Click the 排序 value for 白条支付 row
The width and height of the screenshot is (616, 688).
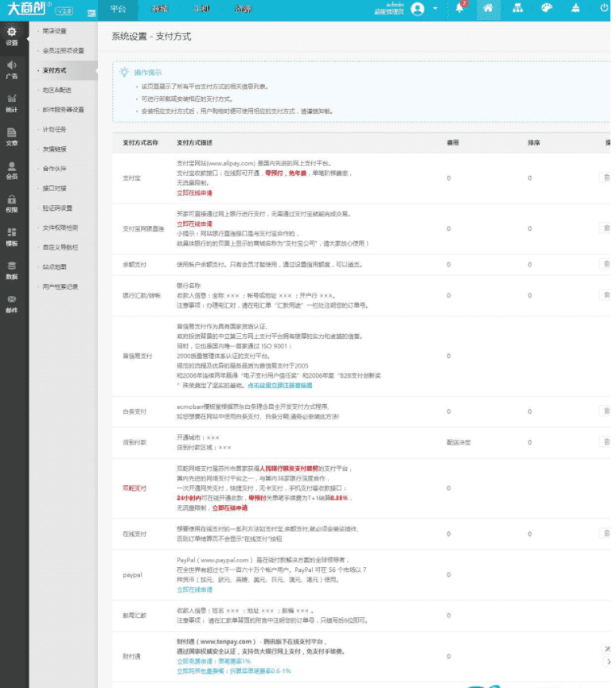pos(529,411)
